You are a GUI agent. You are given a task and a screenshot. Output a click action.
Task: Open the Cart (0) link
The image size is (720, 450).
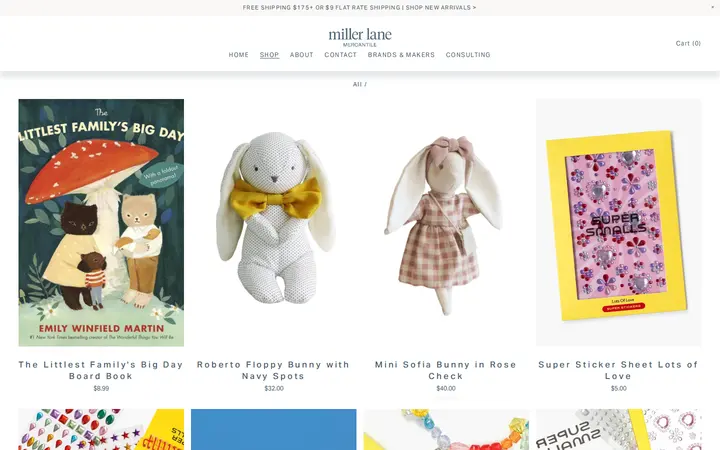tap(688, 43)
